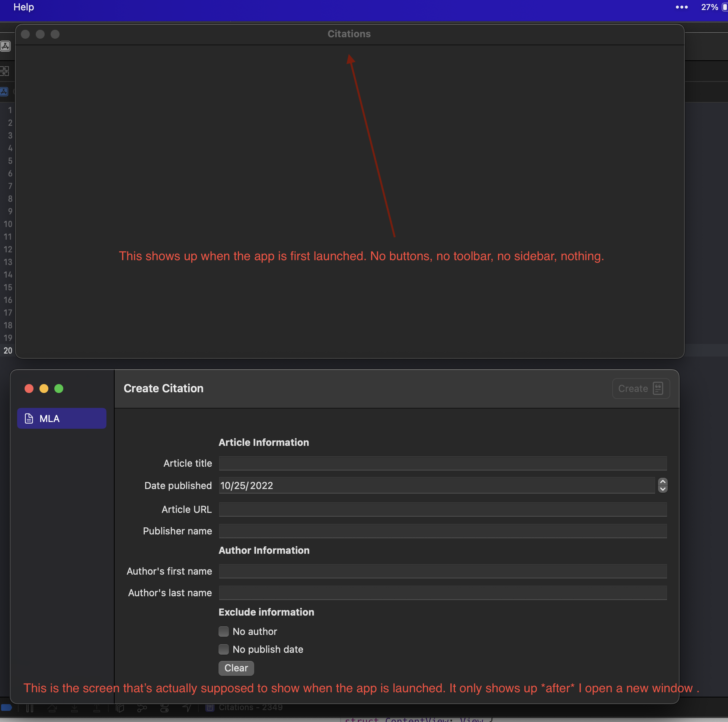The image size is (728, 722).
Task: Click the Create toolbar button
Action: click(x=640, y=389)
